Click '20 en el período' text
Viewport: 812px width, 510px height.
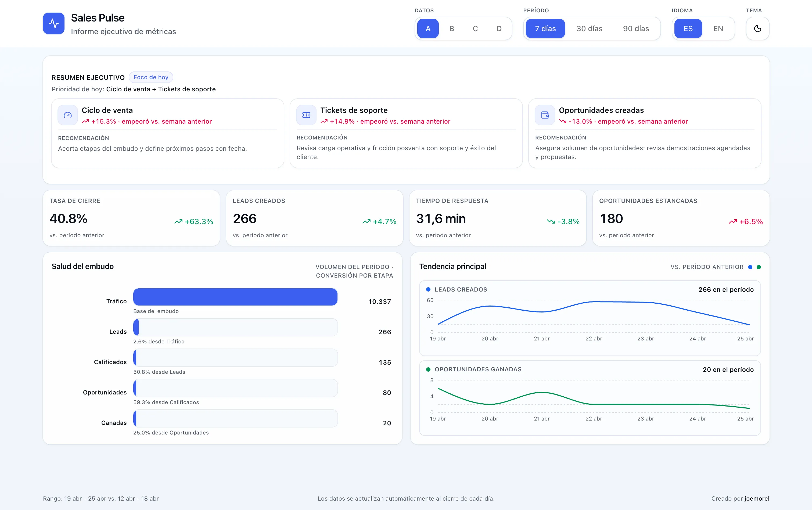[x=728, y=369]
